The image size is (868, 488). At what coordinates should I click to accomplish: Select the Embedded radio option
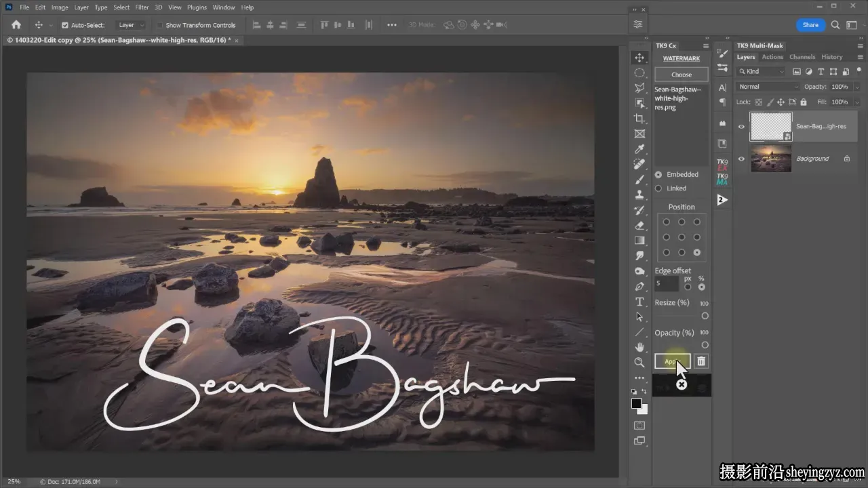point(658,174)
